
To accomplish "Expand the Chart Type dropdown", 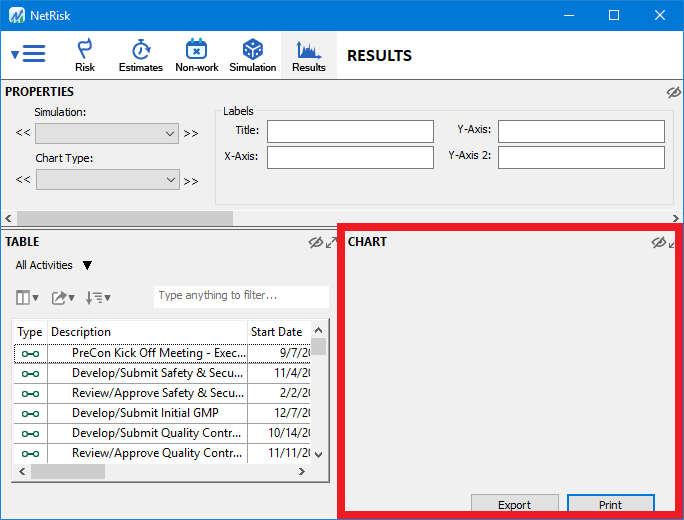I will click(107, 180).
